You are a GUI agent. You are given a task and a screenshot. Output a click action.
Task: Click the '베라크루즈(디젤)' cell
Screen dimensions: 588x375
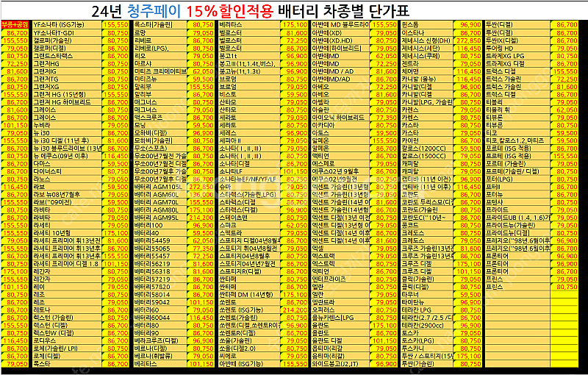click(x=159, y=340)
